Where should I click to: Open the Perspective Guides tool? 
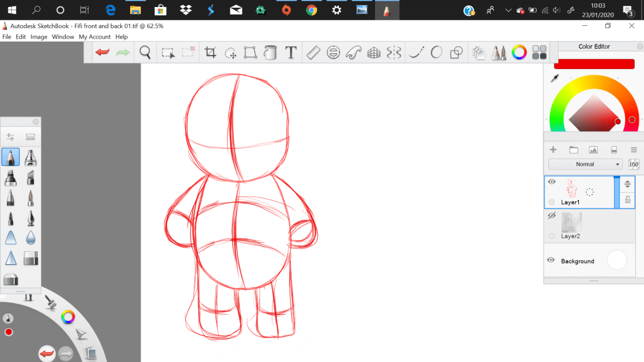pyautogui.click(x=374, y=53)
